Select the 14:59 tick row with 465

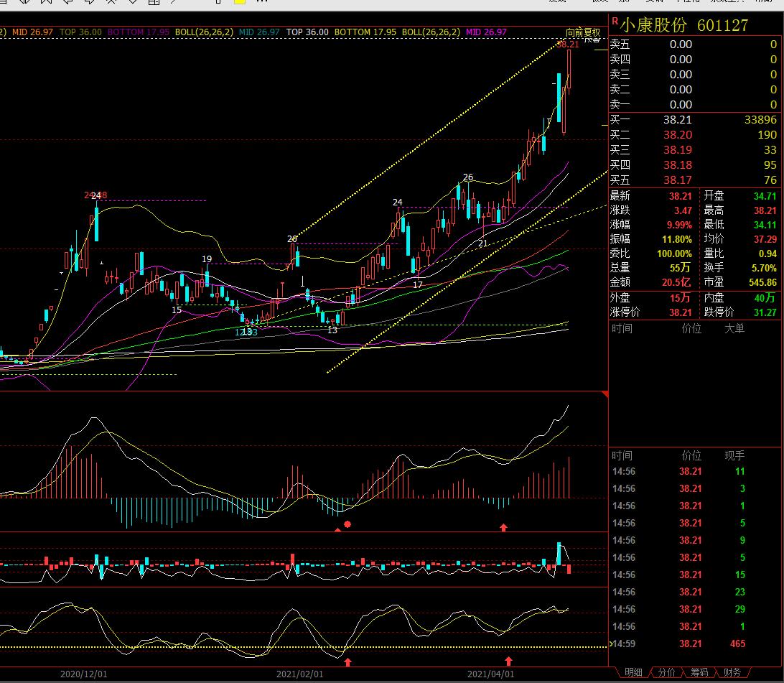point(694,644)
